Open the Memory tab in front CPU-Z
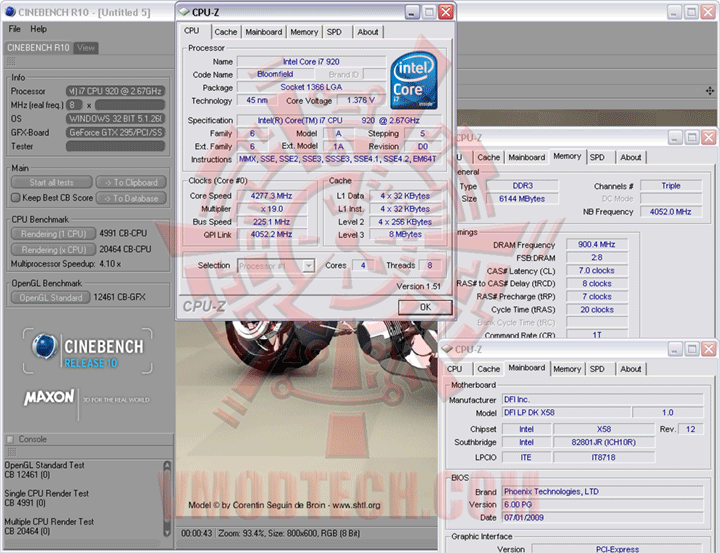The width and height of the screenshot is (720, 553). tap(304, 32)
